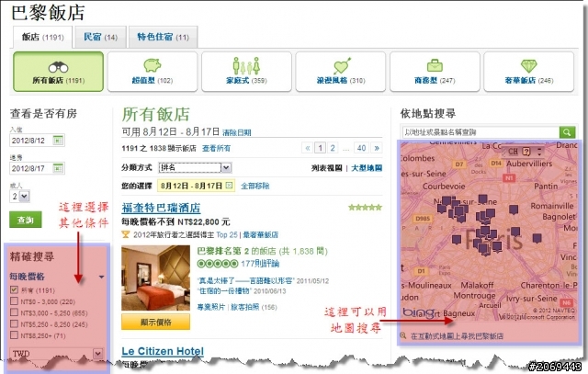Select the 所有飯店 binoculars category

pos(58,72)
